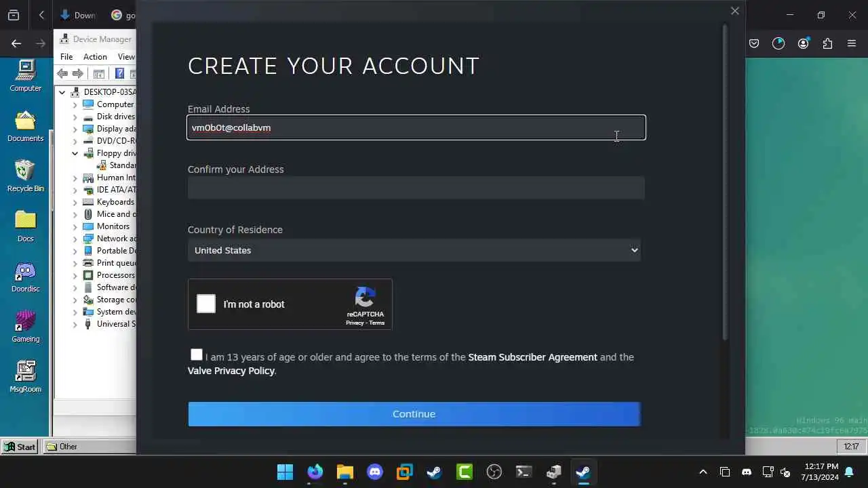
Task: Open reCAPTCHA Privacy link
Action: point(355,323)
